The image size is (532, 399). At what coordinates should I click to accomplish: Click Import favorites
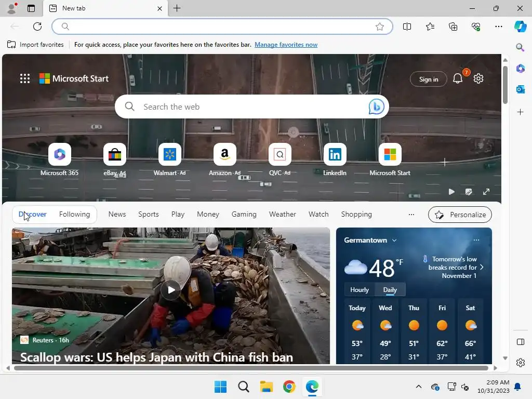35,45
